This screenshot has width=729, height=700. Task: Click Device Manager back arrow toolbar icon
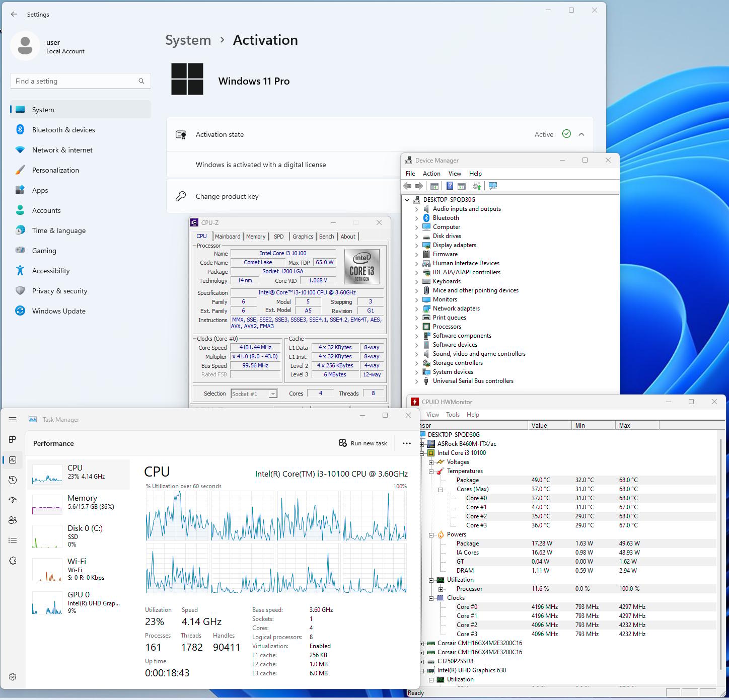pyautogui.click(x=407, y=186)
